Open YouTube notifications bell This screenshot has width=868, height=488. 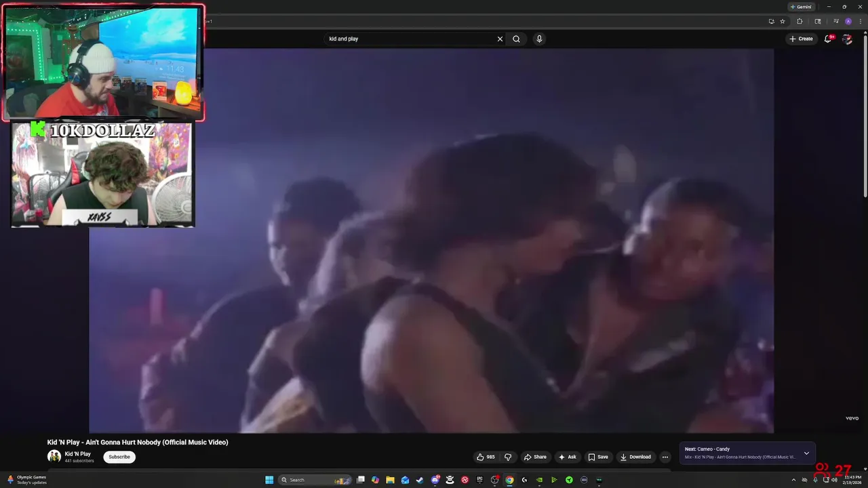(x=827, y=39)
